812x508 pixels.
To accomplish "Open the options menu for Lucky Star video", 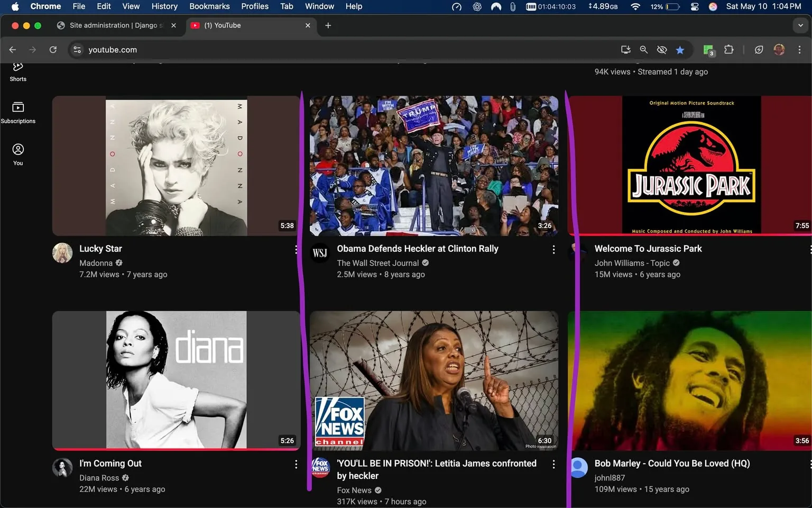I will (296, 249).
